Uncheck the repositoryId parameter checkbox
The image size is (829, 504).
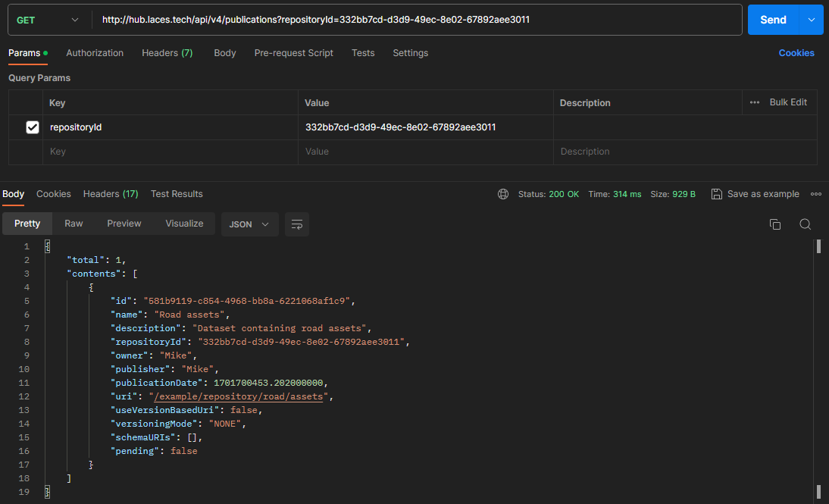click(33, 127)
